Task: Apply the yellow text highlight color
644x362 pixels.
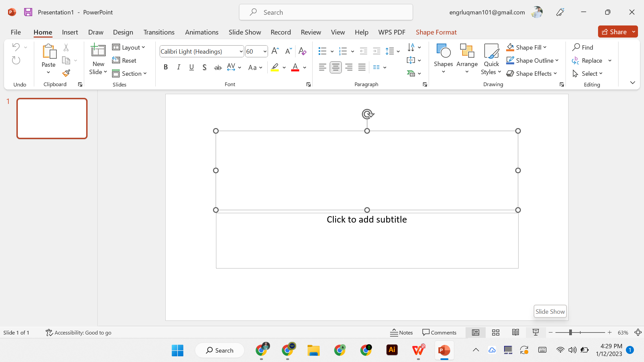Action: coord(275,67)
